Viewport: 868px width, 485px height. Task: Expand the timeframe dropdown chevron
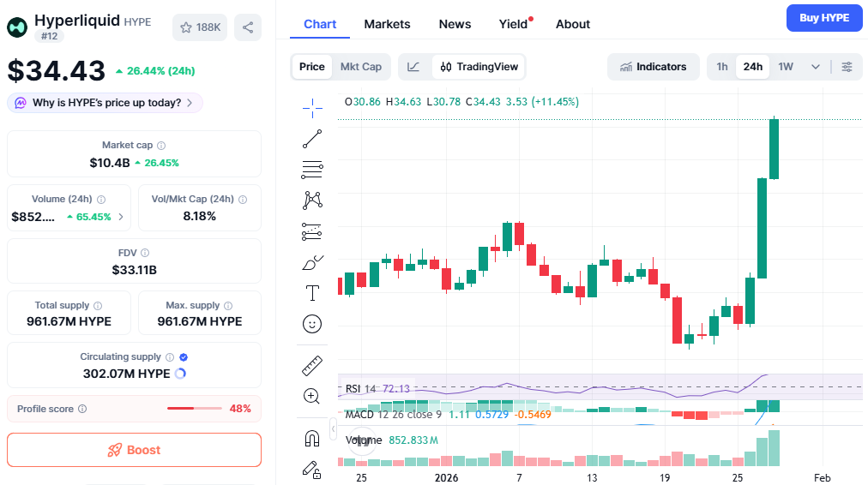point(816,67)
